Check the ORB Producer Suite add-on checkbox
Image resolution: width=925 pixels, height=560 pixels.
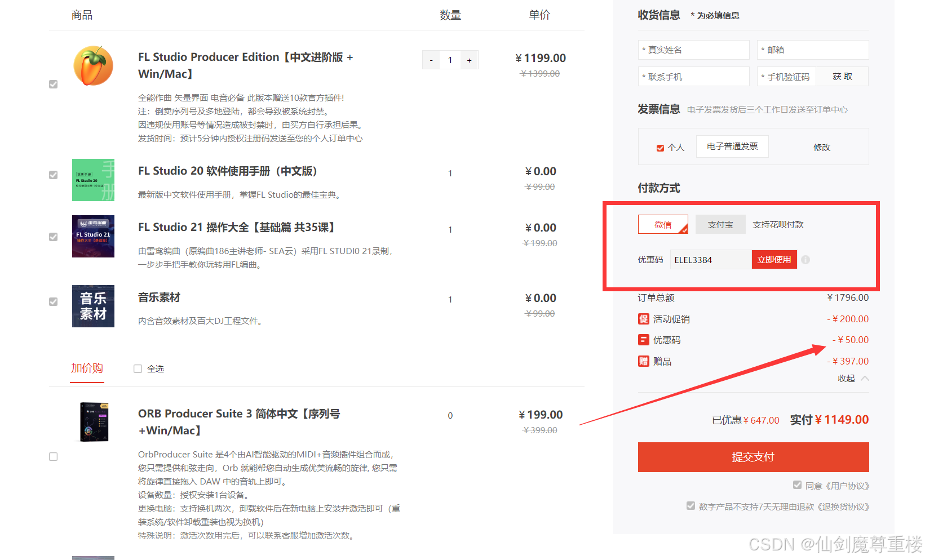tap(54, 456)
